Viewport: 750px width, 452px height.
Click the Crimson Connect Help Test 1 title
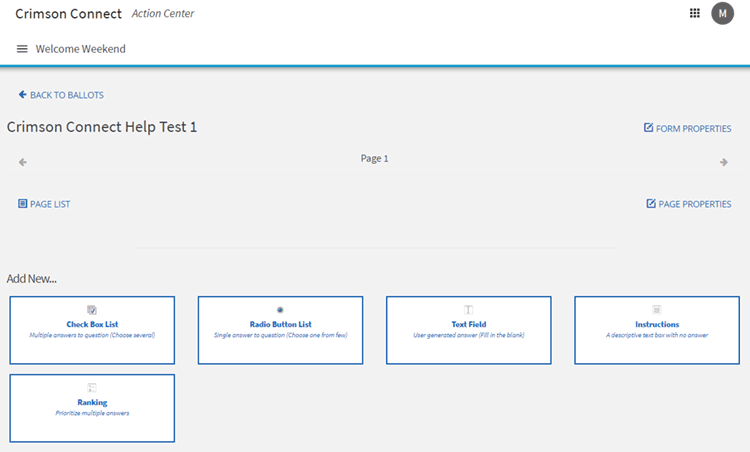tap(101, 127)
